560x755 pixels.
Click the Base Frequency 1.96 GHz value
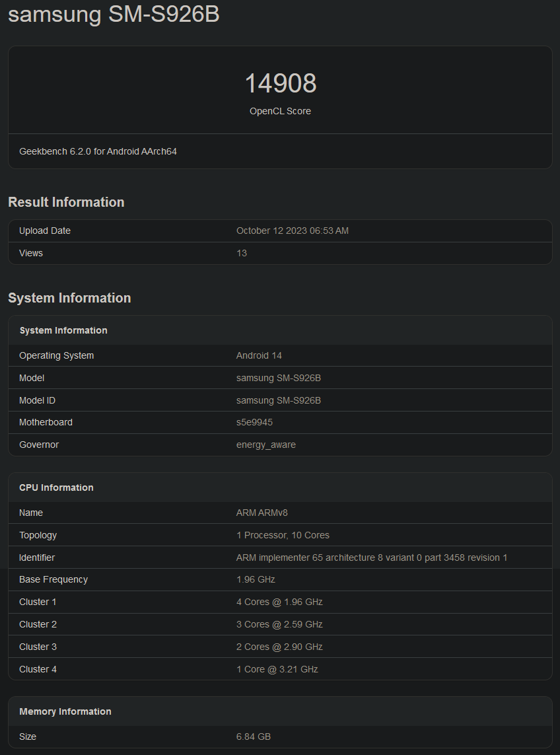tap(256, 579)
